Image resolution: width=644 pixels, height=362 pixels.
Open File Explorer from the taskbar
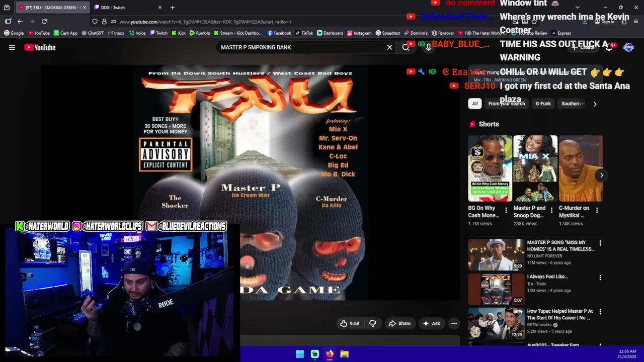[344, 354]
